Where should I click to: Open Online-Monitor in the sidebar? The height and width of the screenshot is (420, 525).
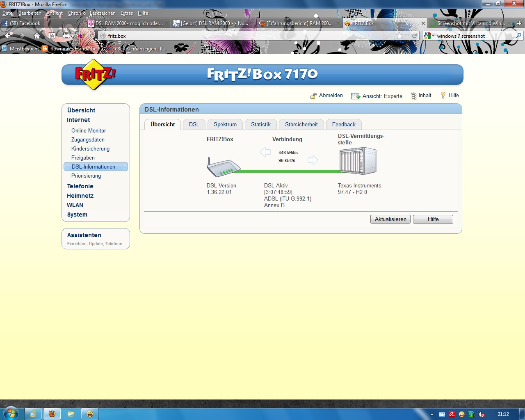click(89, 130)
